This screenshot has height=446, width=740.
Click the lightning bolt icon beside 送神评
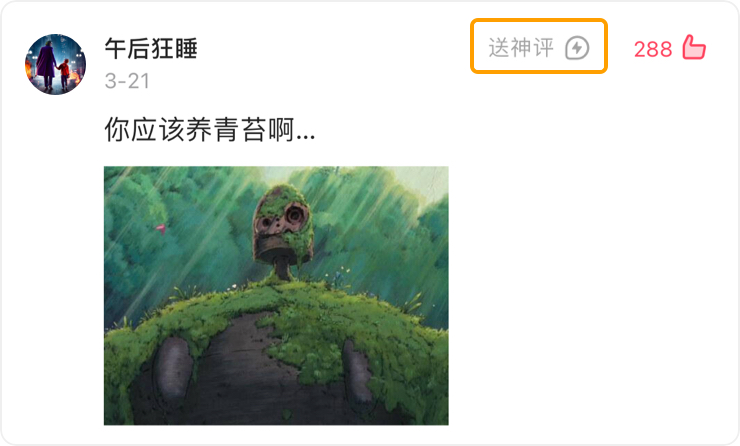coord(577,48)
